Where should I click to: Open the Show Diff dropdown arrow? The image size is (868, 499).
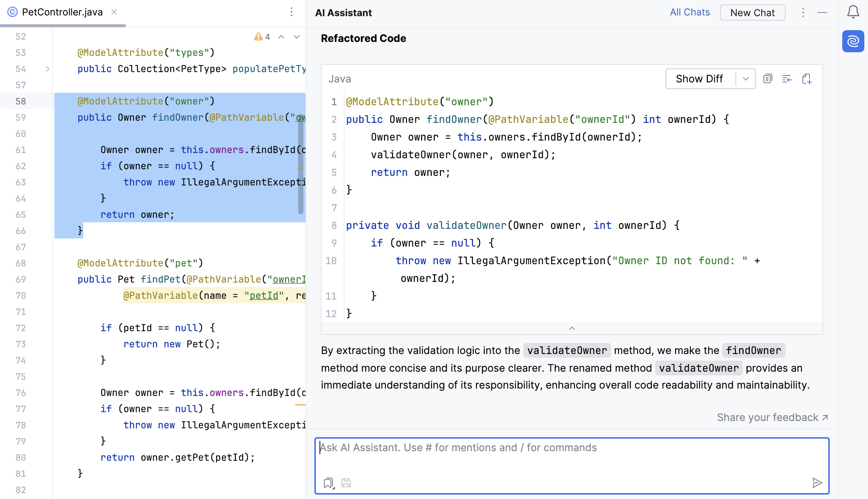(746, 79)
